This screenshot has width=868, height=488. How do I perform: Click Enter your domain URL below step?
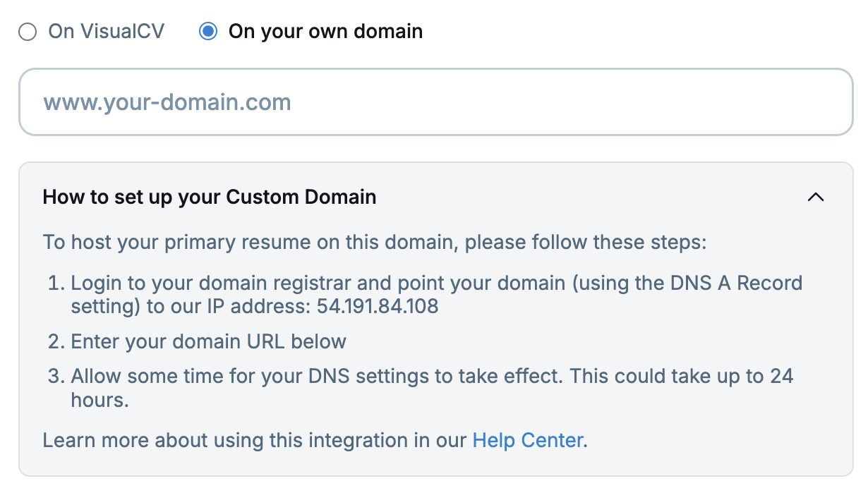point(208,342)
